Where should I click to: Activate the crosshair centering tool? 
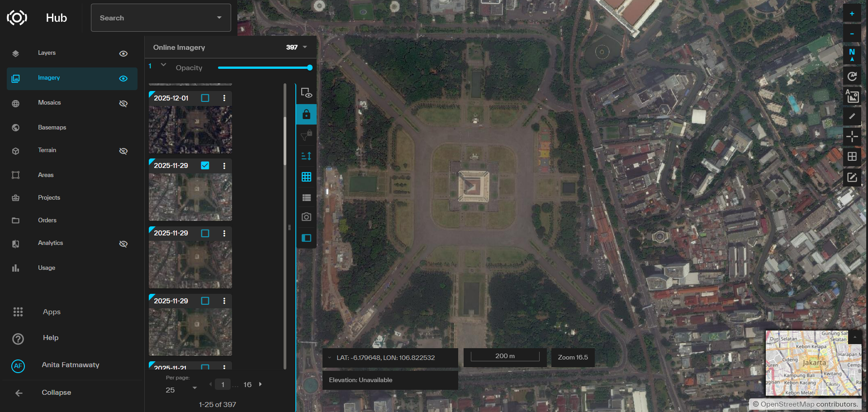point(852,136)
